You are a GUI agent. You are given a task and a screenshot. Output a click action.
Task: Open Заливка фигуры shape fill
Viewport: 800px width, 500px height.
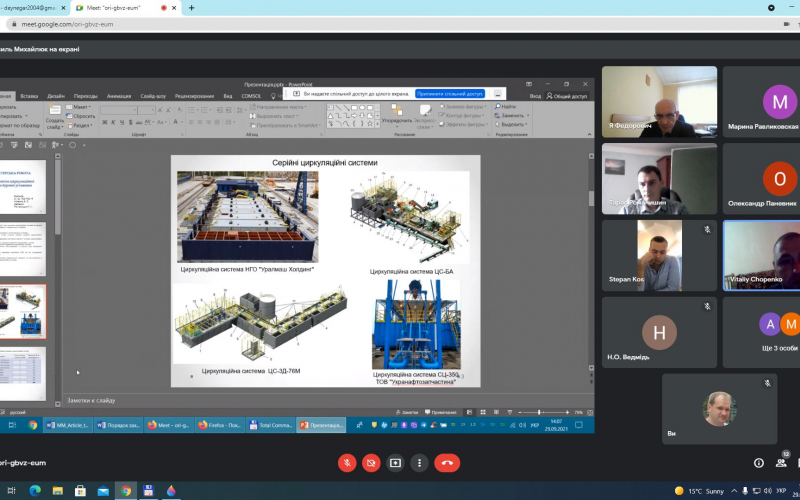click(462, 107)
